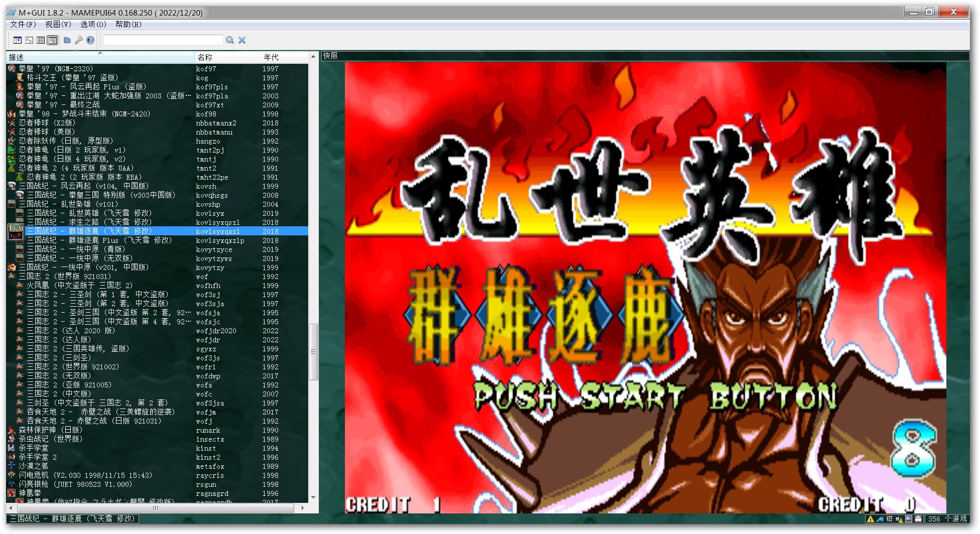Open the blue folder directories icon
Viewport: 980px width, 534px height.
pos(67,40)
